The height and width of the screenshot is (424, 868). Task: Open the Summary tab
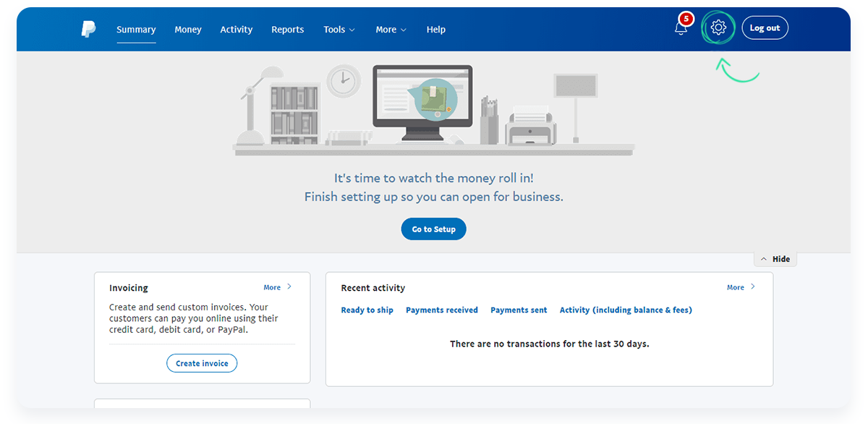[136, 30]
